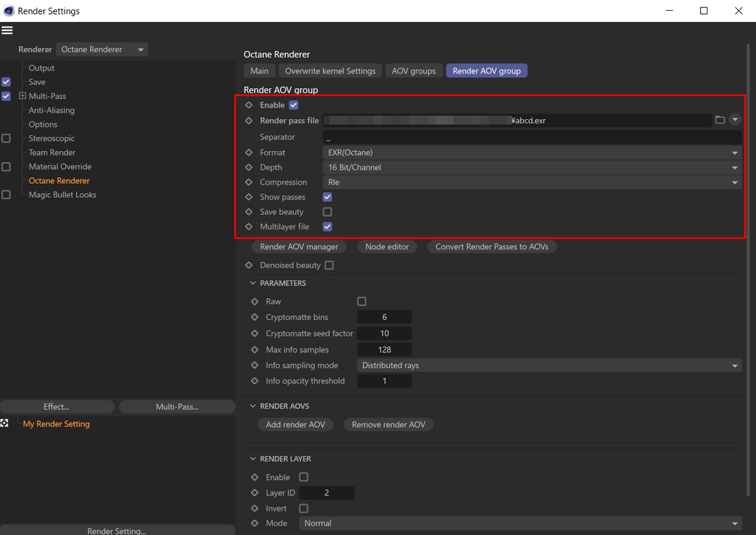Enable the Save beauty option
The height and width of the screenshot is (535, 756).
327,212
